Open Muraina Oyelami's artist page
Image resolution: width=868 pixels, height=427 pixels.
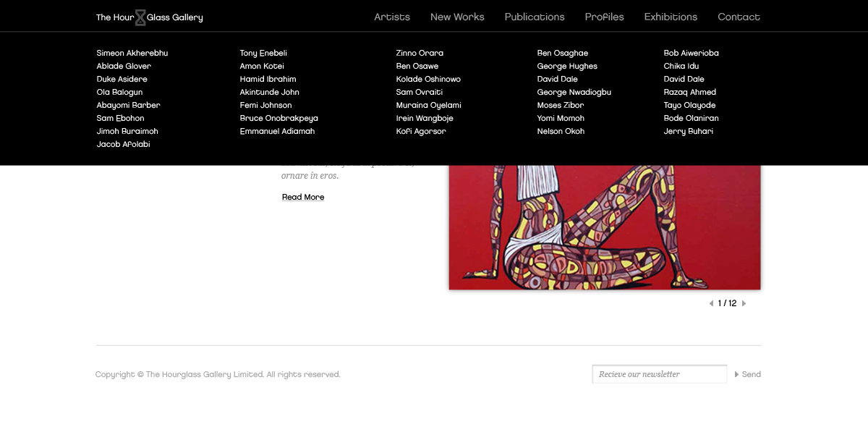coord(429,105)
